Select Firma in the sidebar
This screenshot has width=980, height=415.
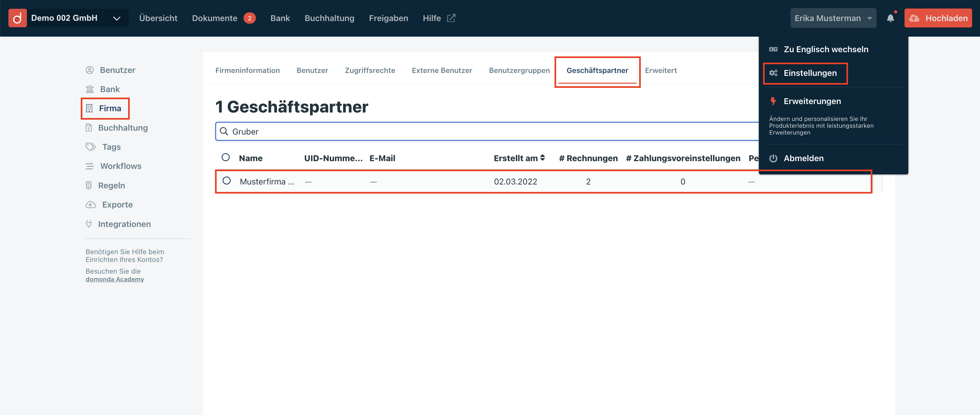110,108
